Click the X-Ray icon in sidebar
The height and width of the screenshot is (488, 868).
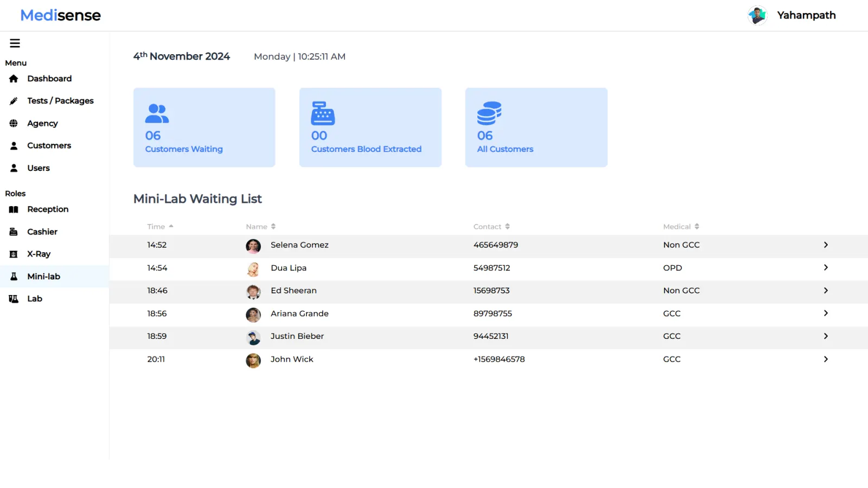[14, 254]
